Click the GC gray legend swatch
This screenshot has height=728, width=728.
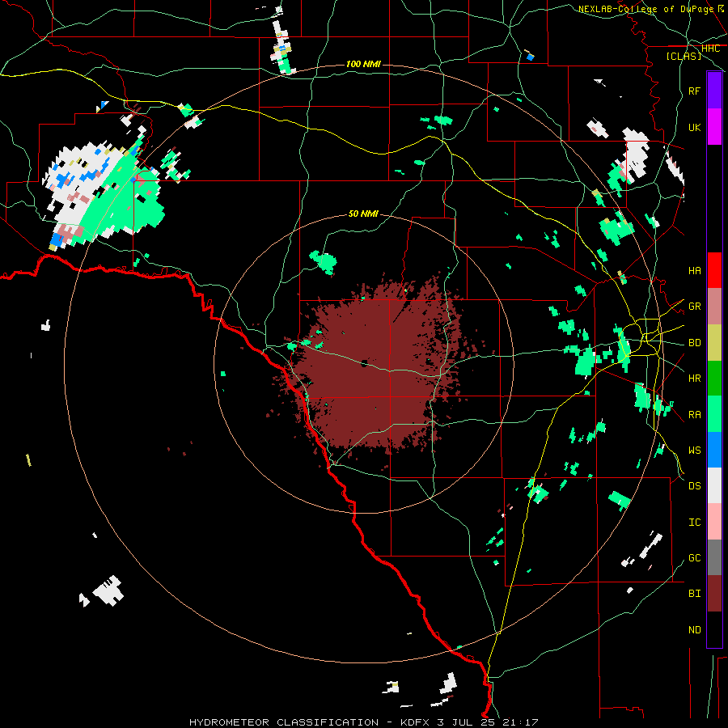714,557
